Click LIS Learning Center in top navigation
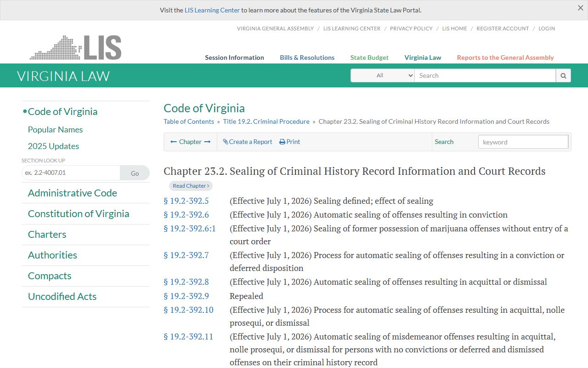588x368 pixels. pyautogui.click(x=352, y=29)
